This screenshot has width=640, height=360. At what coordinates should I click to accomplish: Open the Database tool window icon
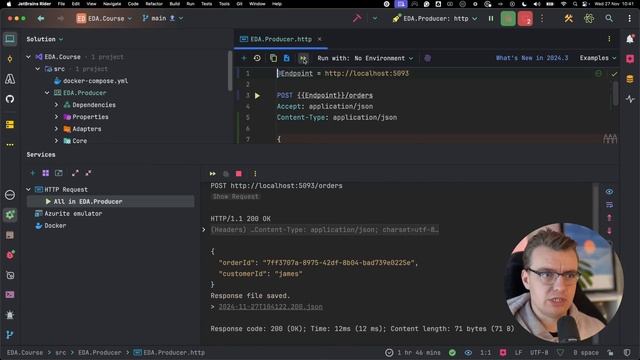(630, 79)
